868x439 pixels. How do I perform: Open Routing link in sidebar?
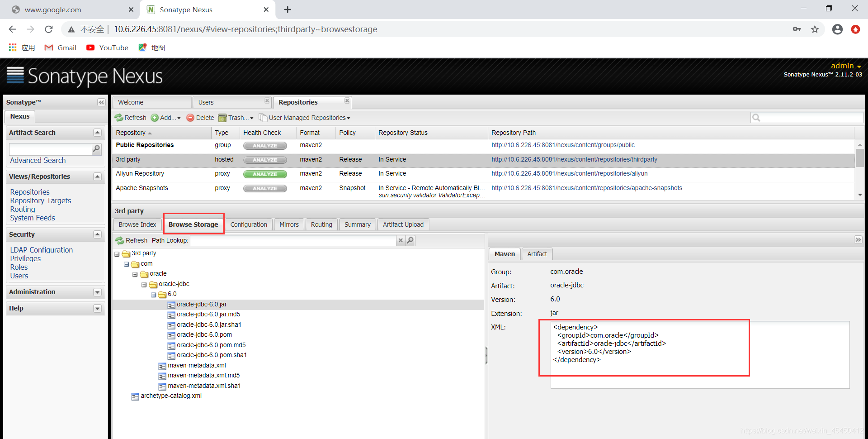(x=23, y=209)
